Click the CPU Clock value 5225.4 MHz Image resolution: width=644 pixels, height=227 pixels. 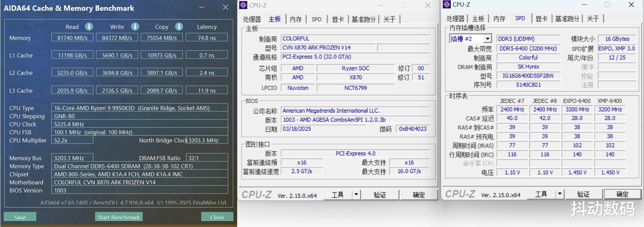pyautogui.click(x=140, y=124)
